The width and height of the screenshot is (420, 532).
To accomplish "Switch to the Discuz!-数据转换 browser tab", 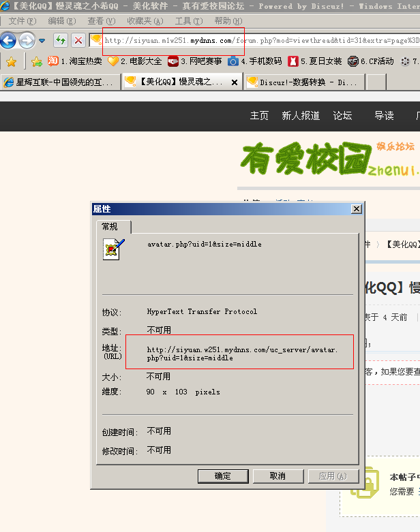I will point(305,82).
